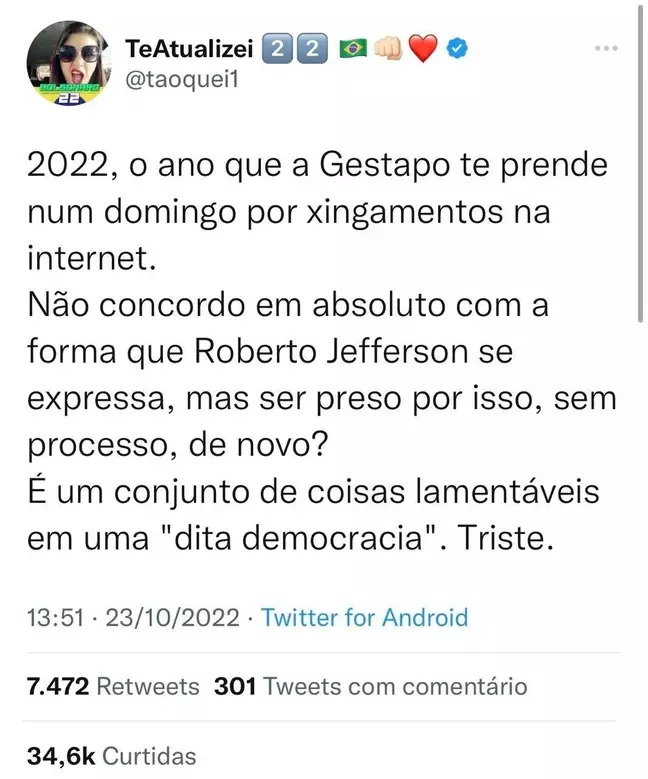Open the @taoquei1 handle link
Image resolution: width=648 pixels, height=779 pixels.
tap(183, 81)
